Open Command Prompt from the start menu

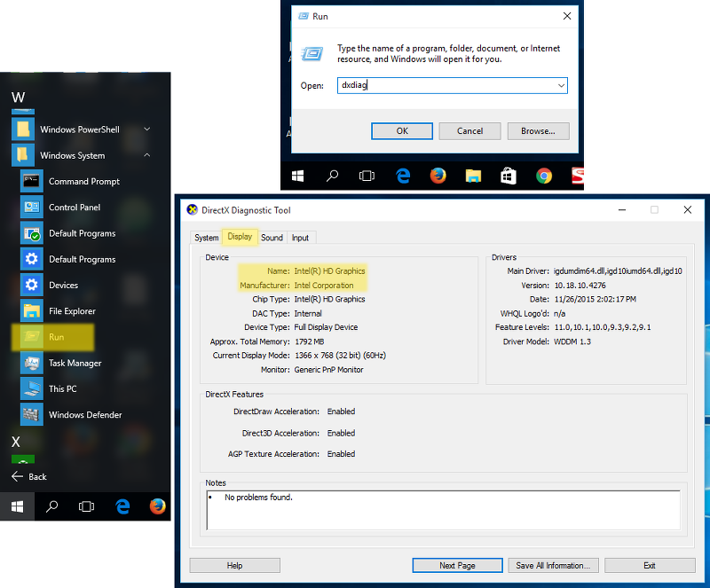[x=83, y=181]
